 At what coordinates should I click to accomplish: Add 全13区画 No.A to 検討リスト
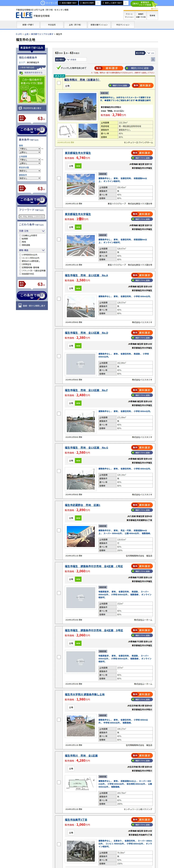point(142,280)
